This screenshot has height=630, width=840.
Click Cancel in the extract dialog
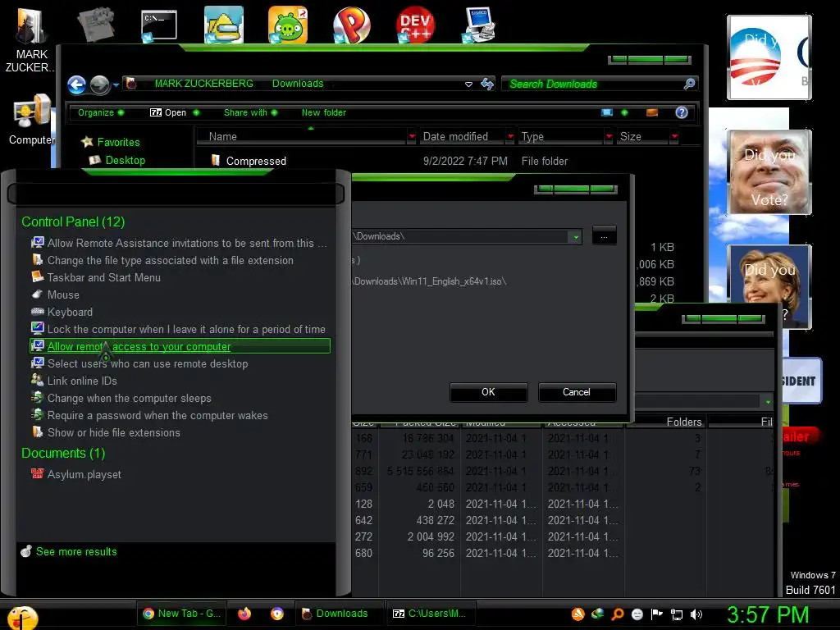pos(577,392)
